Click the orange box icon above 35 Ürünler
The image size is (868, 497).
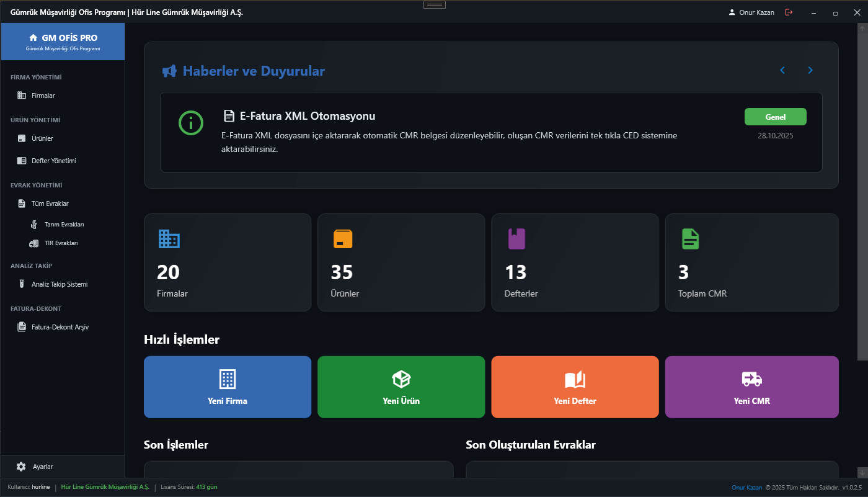pyautogui.click(x=343, y=239)
